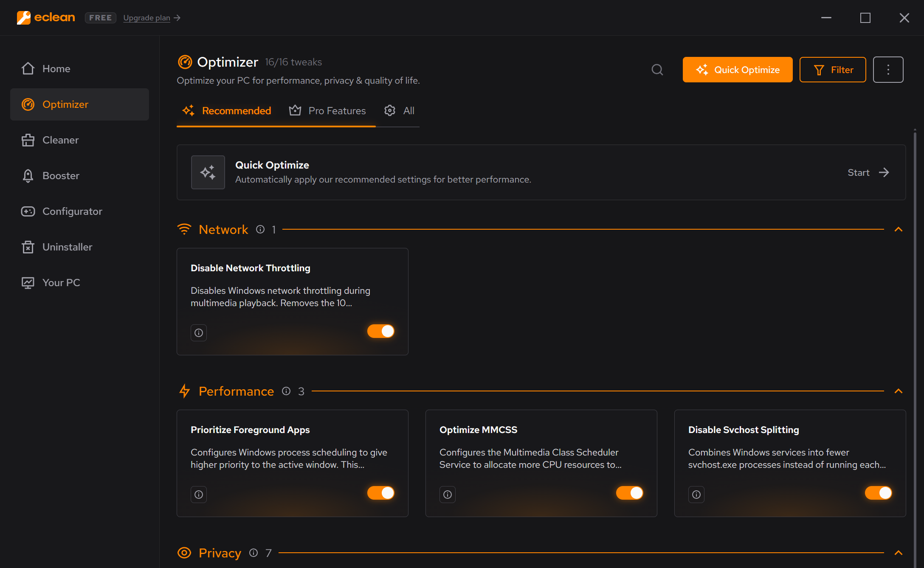This screenshot has height=568, width=924.
Task: Show info for Disable Network Throttling
Action: click(199, 333)
